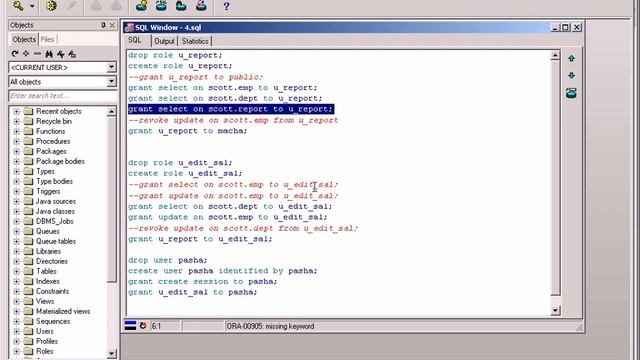Click the plus create object icon
This screenshot has height=360, width=640.
tap(26, 53)
